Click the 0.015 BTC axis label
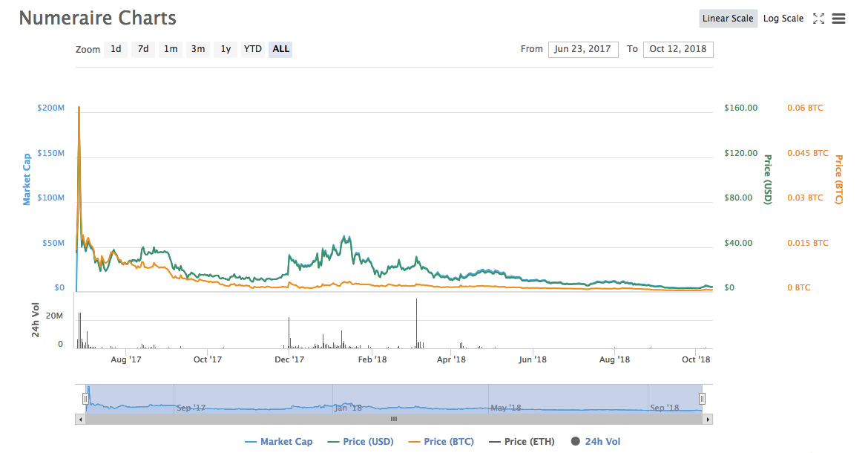Screen dimensions: 868x453 [808, 243]
